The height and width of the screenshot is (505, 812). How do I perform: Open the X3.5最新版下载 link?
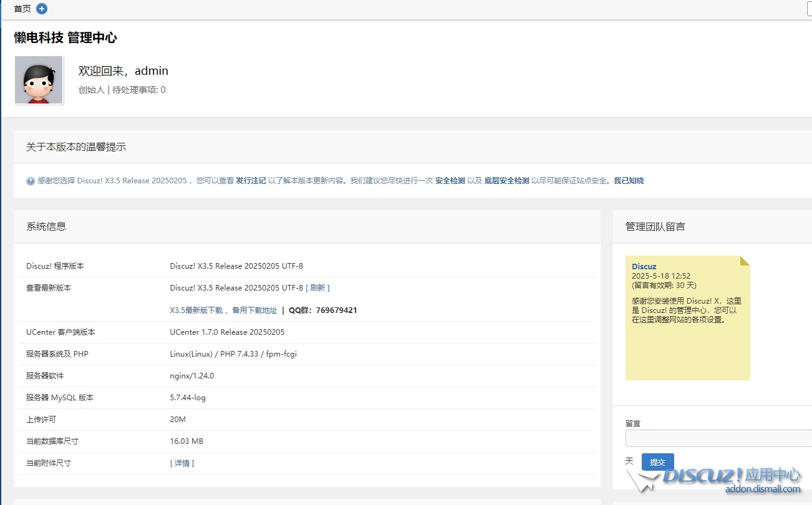[196, 310]
